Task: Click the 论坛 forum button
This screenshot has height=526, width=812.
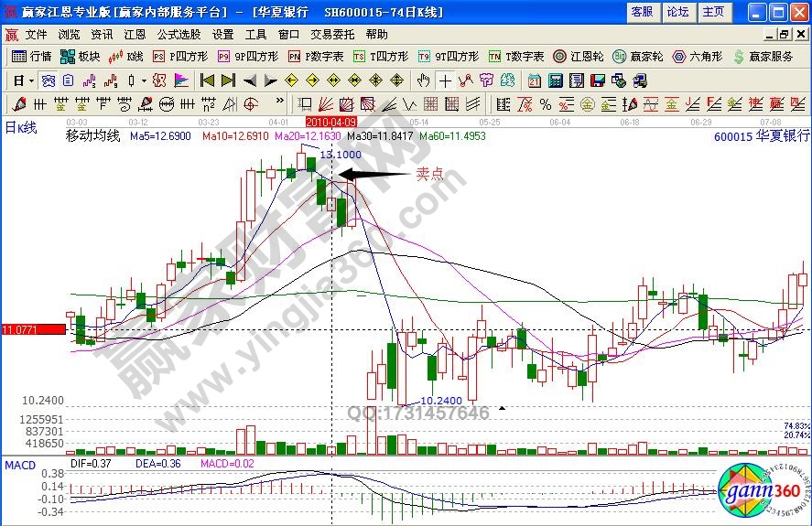Action: coord(677,12)
